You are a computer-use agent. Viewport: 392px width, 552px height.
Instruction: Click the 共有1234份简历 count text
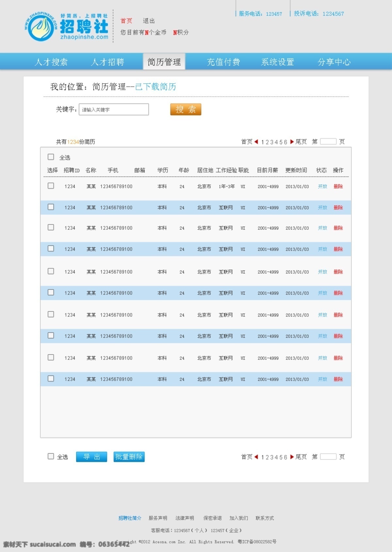pyautogui.click(x=75, y=142)
